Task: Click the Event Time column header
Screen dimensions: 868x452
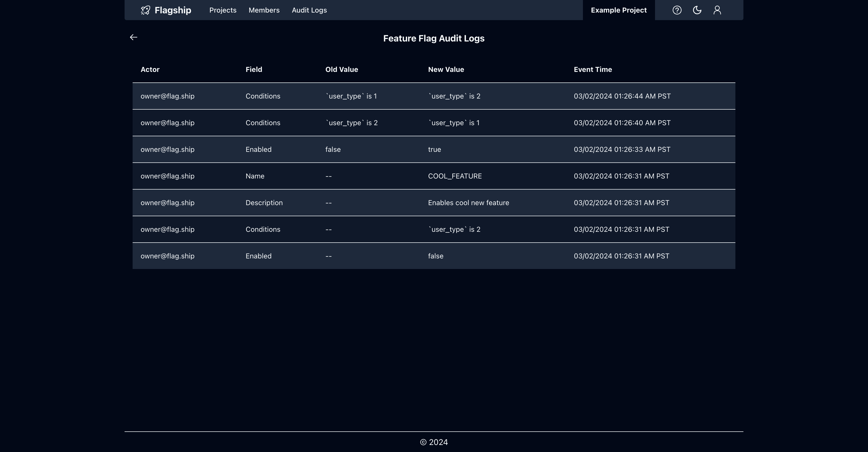Action: click(593, 69)
